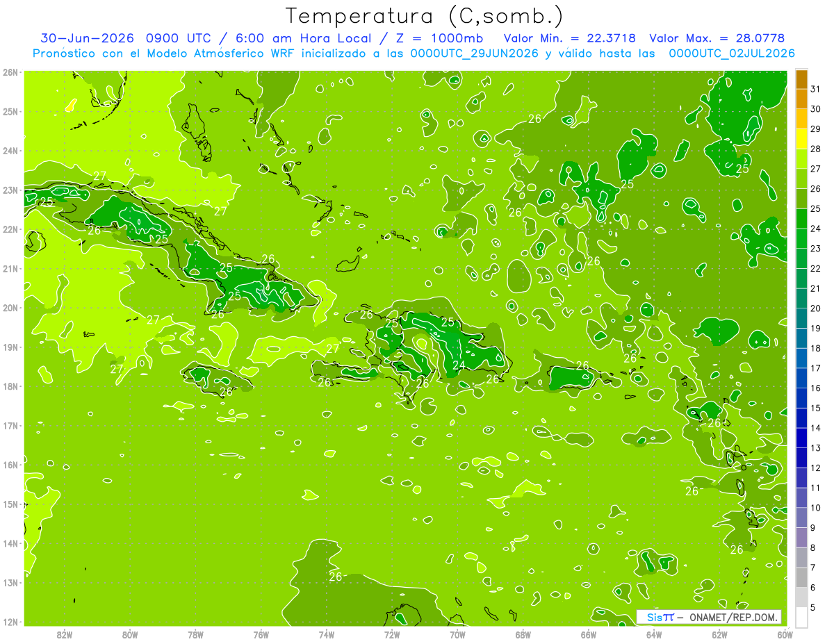
Task: Click colorbar legend value 18
Action: point(816,348)
